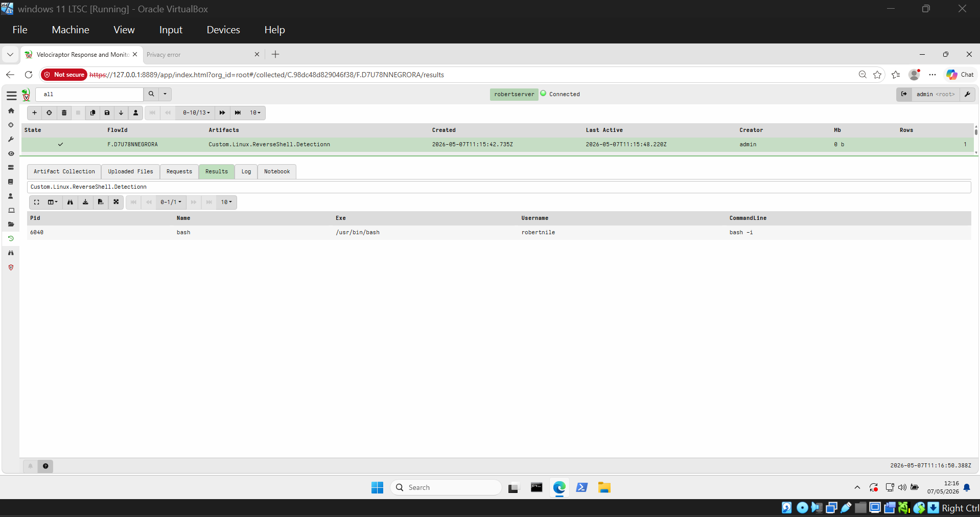The height and width of the screenshot is (517, 980).
Task: Select the Results tab
Action: pos(217,171)
